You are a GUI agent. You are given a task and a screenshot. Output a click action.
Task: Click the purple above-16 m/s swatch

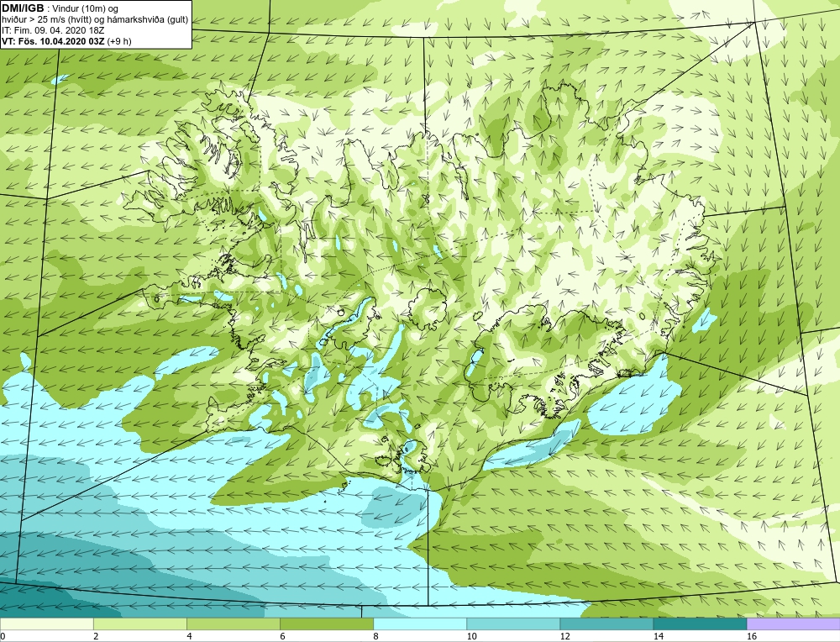[x=794, y=624]
